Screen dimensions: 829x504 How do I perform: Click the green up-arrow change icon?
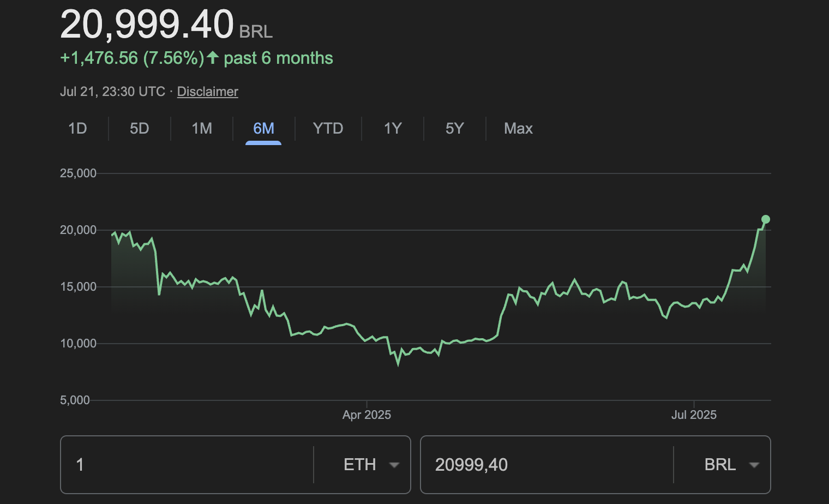pyautogui.click(x=213, y=57)
